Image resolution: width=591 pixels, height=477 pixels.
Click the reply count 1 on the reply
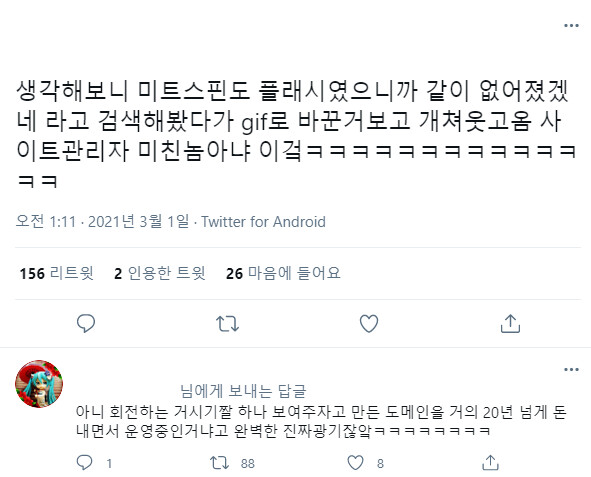(109, 463)
